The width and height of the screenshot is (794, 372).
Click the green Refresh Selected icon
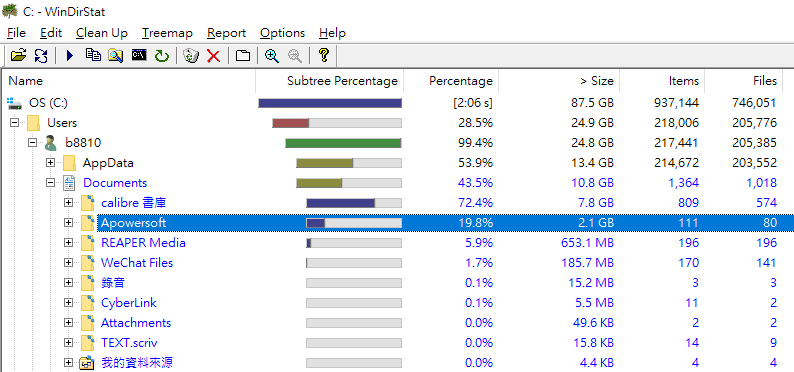click(162, 55)
